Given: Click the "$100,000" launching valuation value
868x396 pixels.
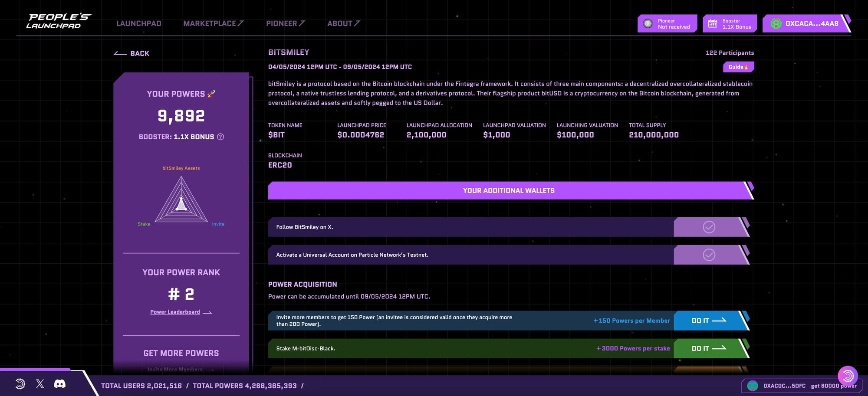Looking at the screenshot, I should click(x=575, y=135).
